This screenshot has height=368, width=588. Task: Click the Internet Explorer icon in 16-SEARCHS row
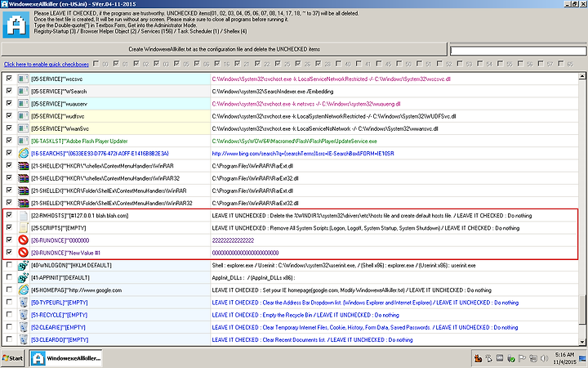coord(23,153)
